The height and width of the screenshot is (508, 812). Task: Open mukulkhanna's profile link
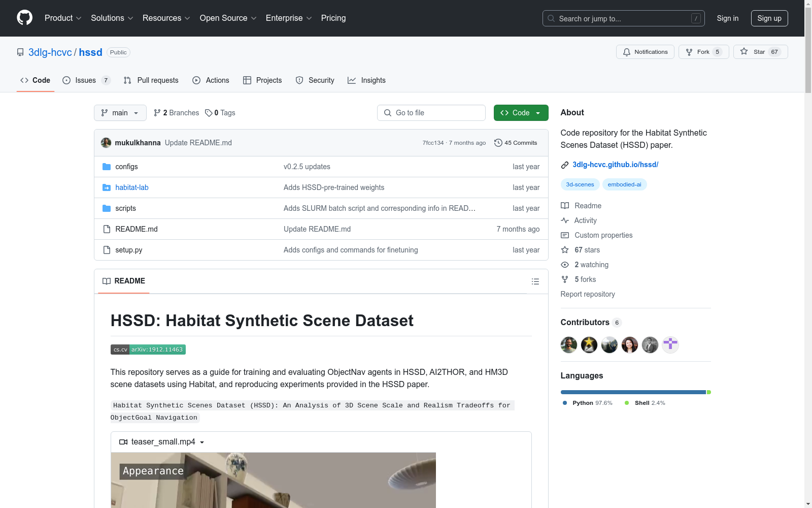138,143
